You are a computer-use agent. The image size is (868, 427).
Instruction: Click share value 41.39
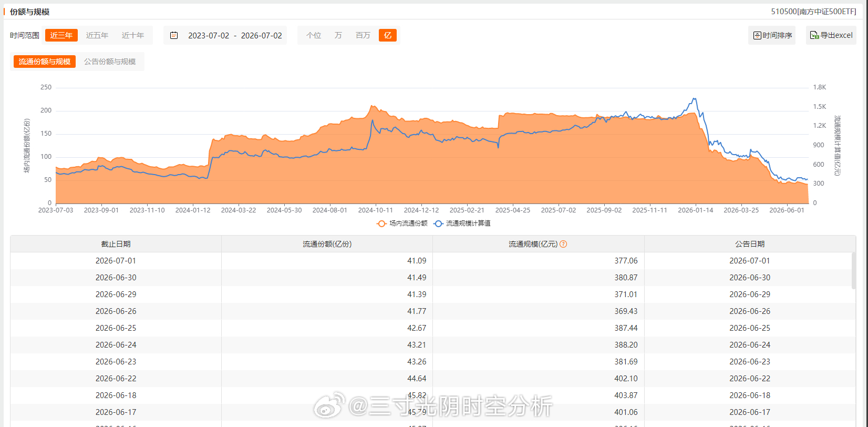coord(417,294)
